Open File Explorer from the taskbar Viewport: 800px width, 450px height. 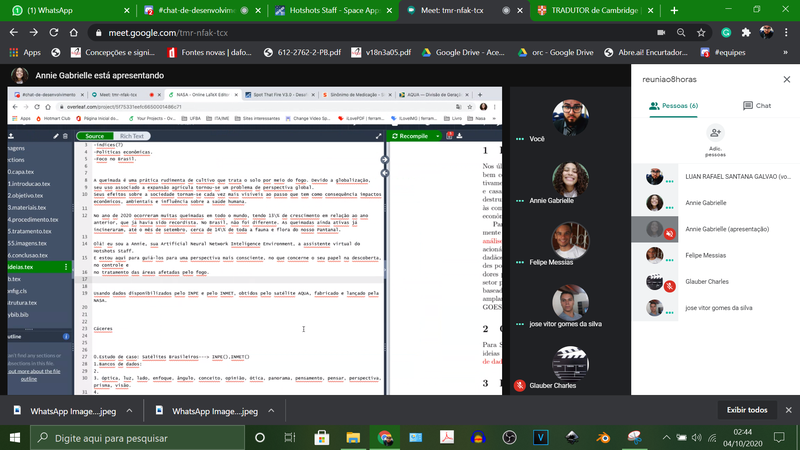[x=353, y=438]
